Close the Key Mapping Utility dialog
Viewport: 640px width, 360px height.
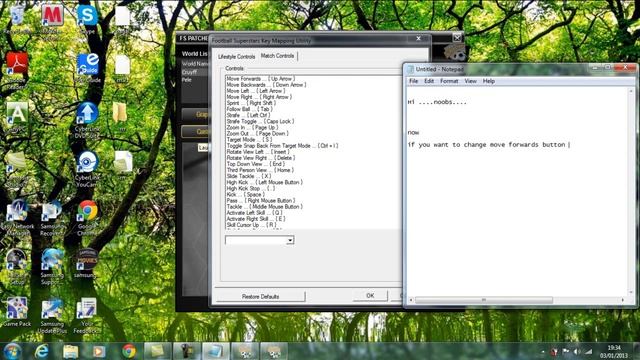click(x=418, y=38)
